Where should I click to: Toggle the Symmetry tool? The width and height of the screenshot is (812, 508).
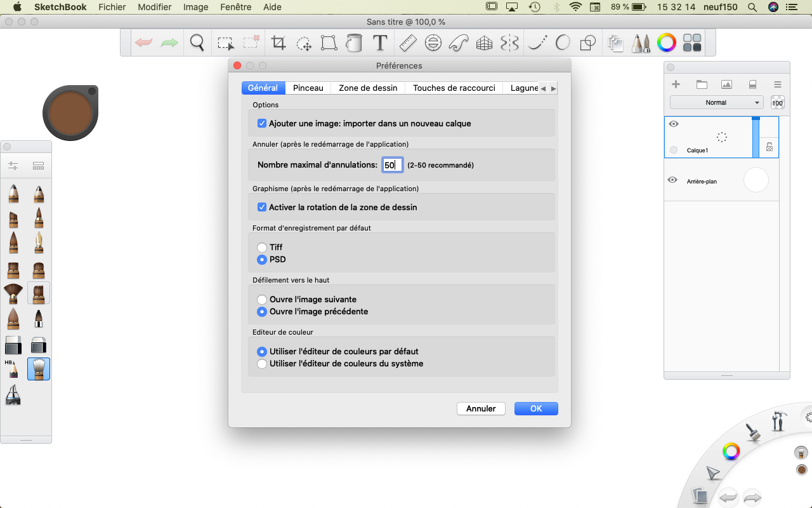tap(509, 43)
